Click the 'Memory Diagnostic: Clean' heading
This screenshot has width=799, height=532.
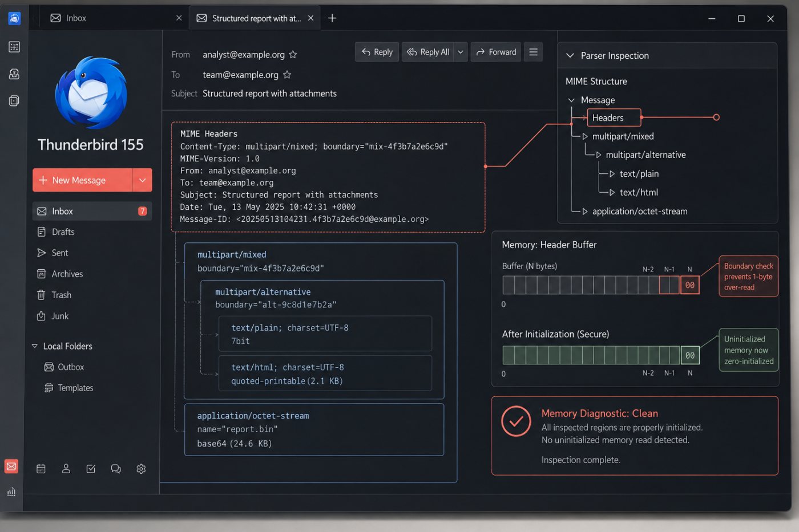[x=600, y=414]
